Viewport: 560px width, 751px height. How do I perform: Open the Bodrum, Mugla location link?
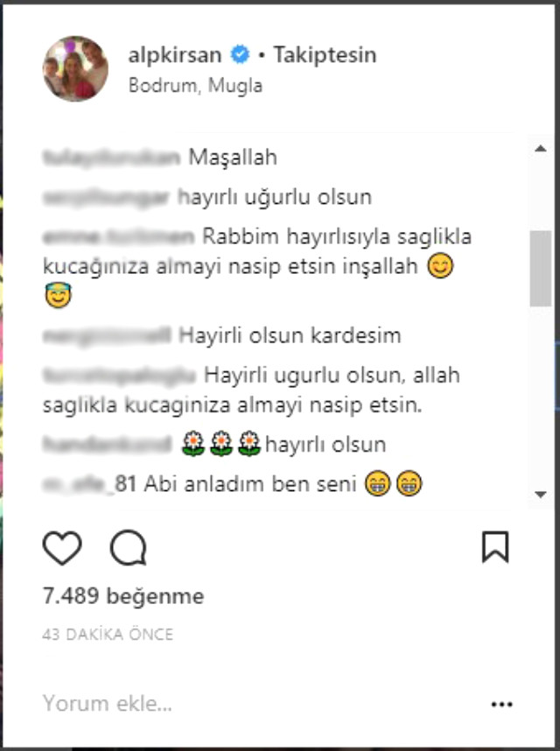point(195,86)
